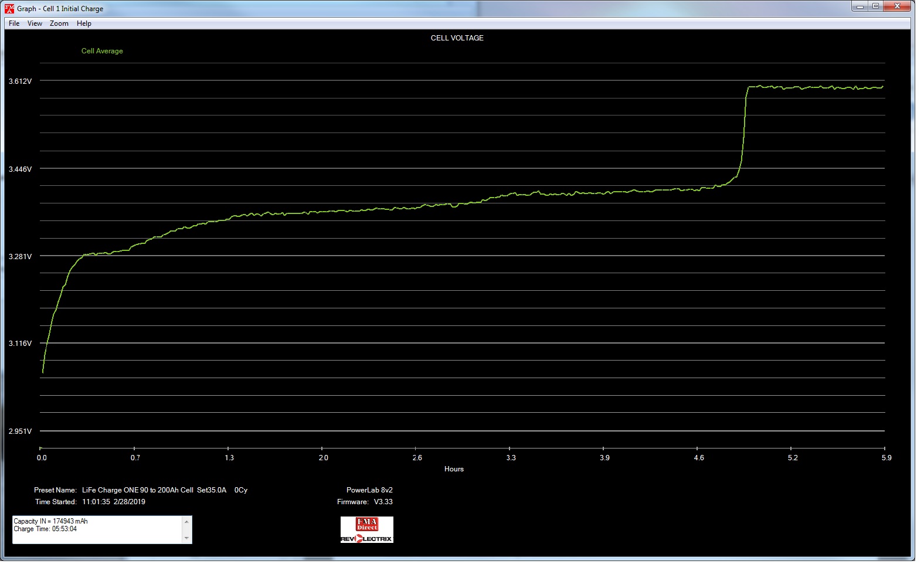Viewport: 924px width, 564px height.
Task: Click the FMA app icon in title bar
Action: click(x=9, y=8)
